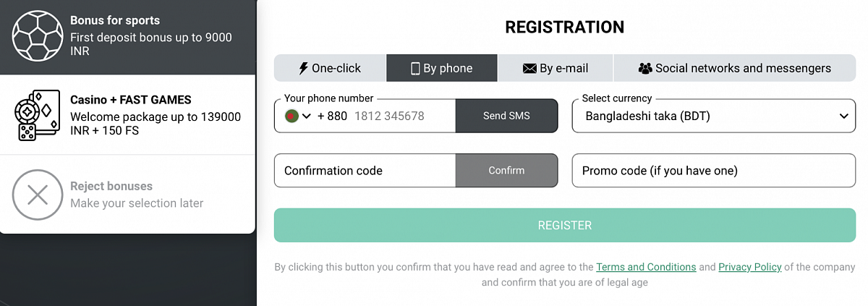The height and width of the screenshot is (306, 868).
Task: Click the envelope icon in By e-mail tab
Action: (529, 69)
